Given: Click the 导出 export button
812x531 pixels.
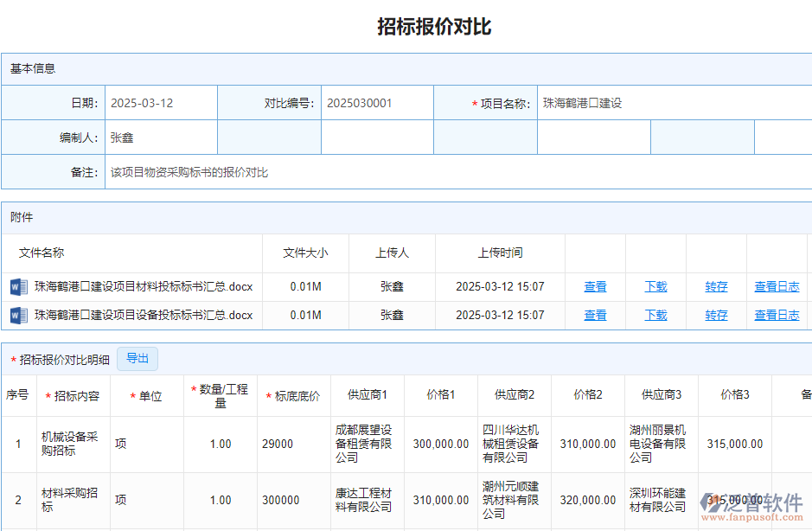Looking at the screenshot, I should point(137,359).
